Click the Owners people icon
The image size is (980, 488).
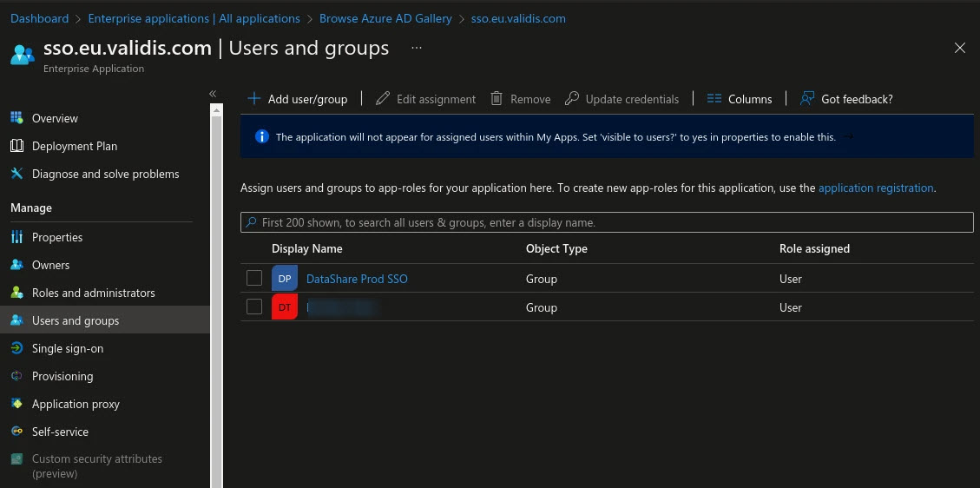pos(16,265)
